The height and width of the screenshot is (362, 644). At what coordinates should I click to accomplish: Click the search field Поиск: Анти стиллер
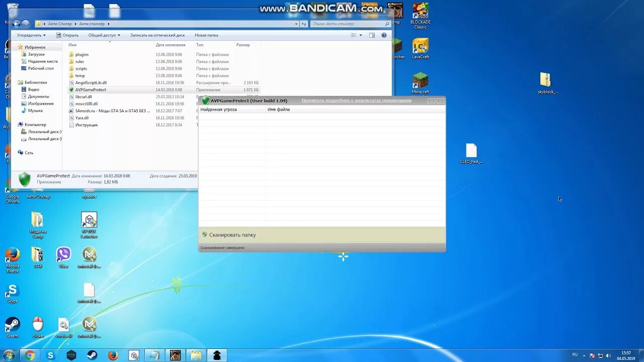(351, 24)
